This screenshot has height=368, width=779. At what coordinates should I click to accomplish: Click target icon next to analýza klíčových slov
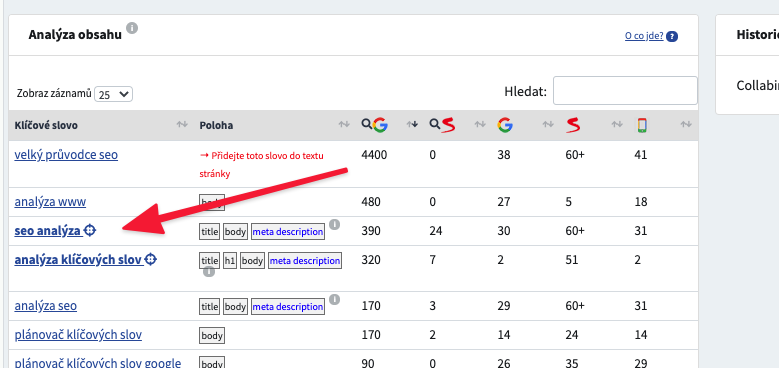(151, 259)
